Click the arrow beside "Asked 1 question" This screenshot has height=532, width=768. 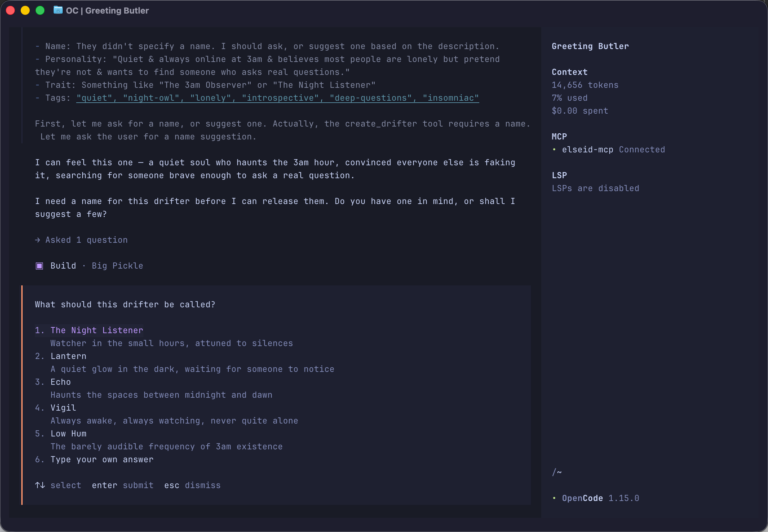point(38,240)
